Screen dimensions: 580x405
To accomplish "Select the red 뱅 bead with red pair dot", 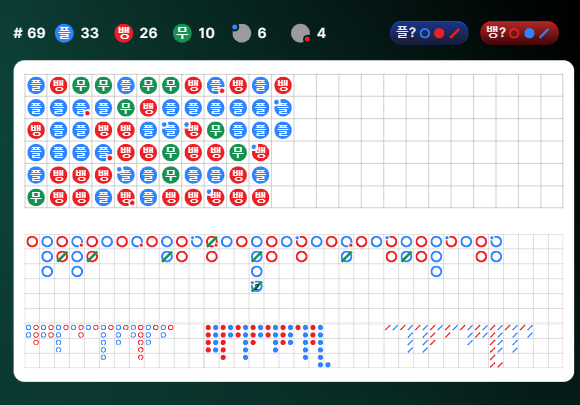I will tap(126, 197).
